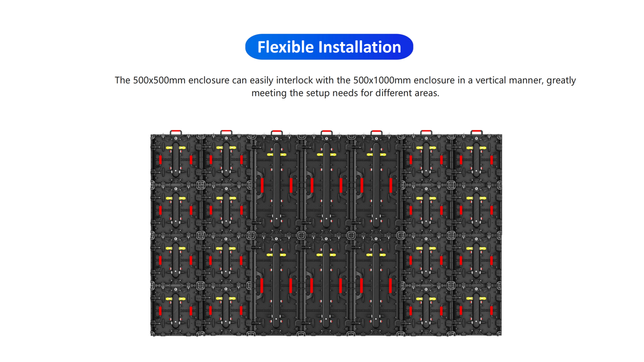Click the upper tall cabinet in the center column
The image size is (644, 362).
[326, 185]
